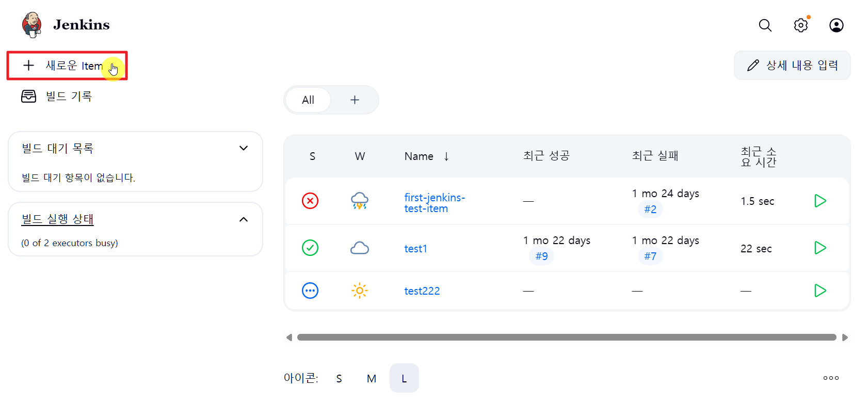Image resolution: width=868 pixels, height=418 pixels.
Task: Add a new view tab
Action: click(x=355, y=100)
